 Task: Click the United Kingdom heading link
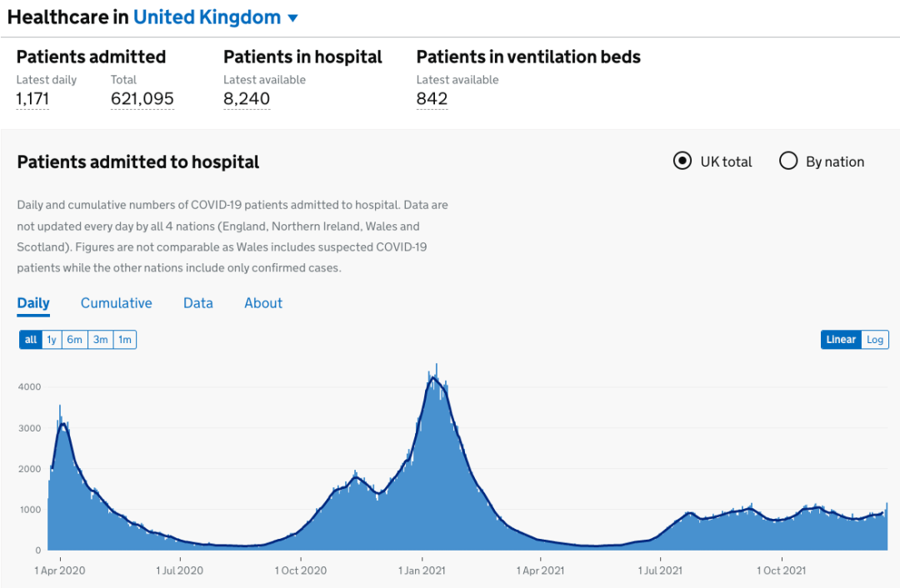coord(207,17)
